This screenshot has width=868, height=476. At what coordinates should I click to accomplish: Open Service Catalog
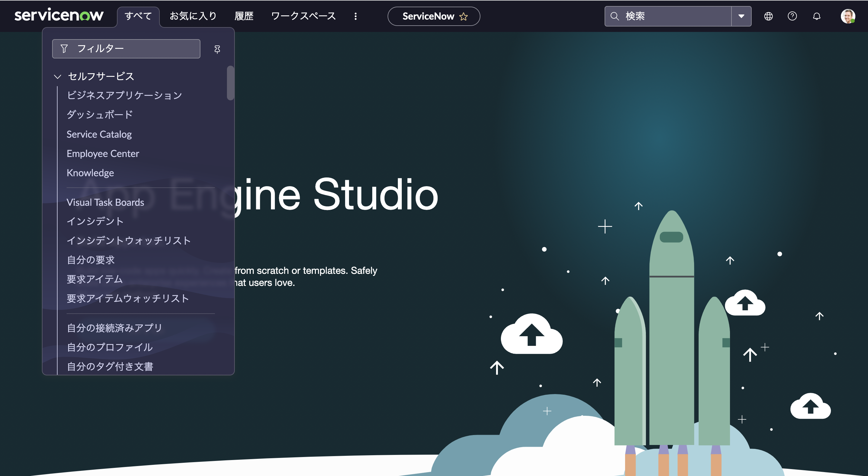[x=99, y=134]
